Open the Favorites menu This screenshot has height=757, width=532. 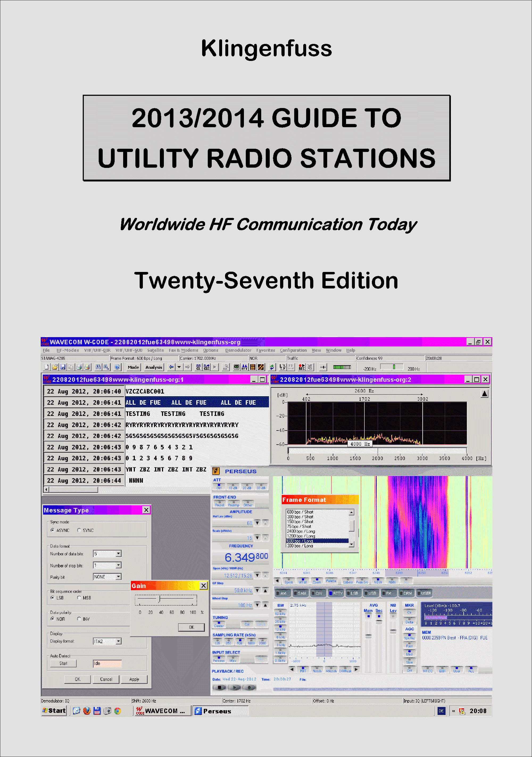point(266,350)
